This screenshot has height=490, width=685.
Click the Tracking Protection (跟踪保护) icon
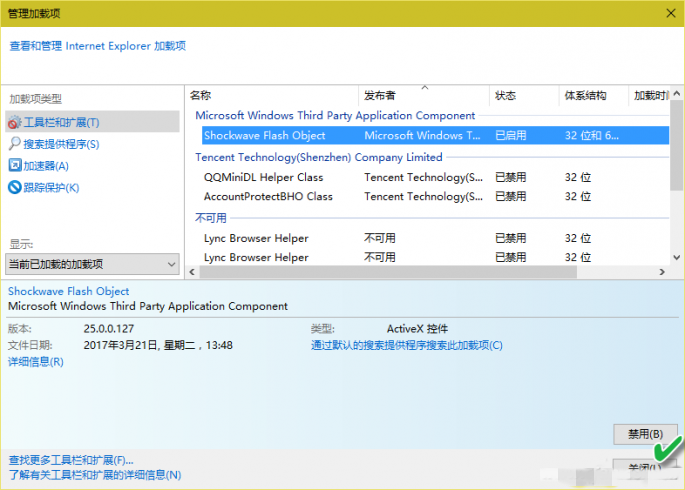15,187
